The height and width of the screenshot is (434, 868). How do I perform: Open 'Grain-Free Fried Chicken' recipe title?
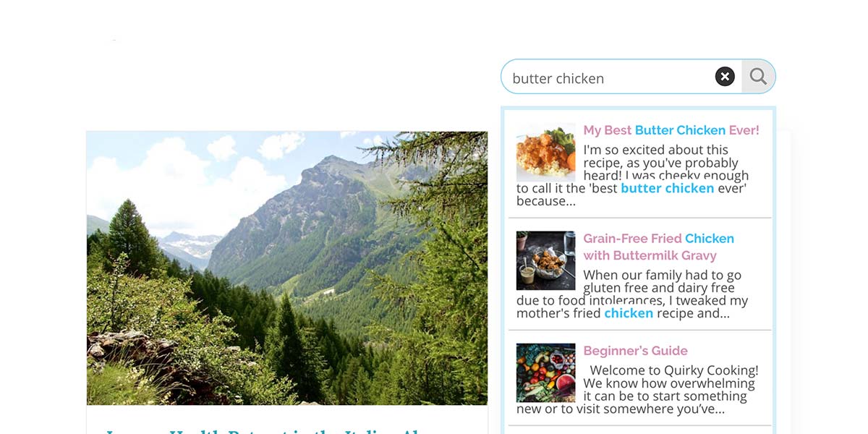coord(659,239)
